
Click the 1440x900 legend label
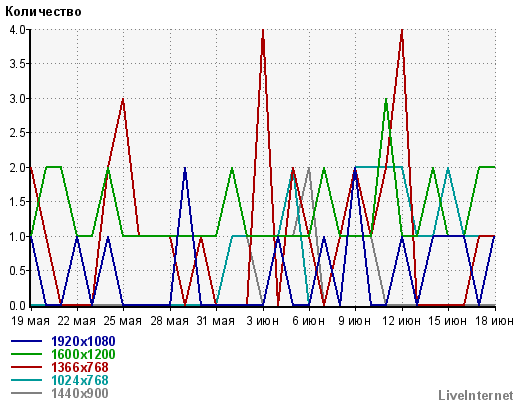[80, 393]
